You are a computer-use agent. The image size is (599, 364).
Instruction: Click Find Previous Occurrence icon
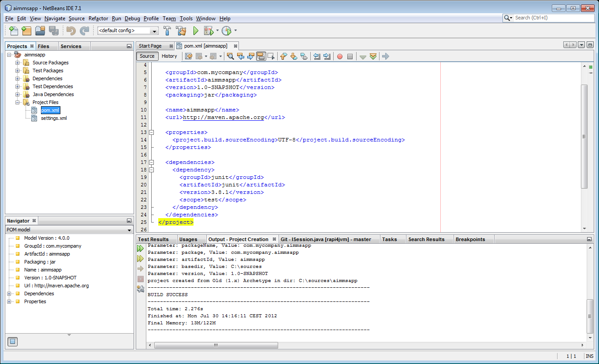tap(240, 56)
